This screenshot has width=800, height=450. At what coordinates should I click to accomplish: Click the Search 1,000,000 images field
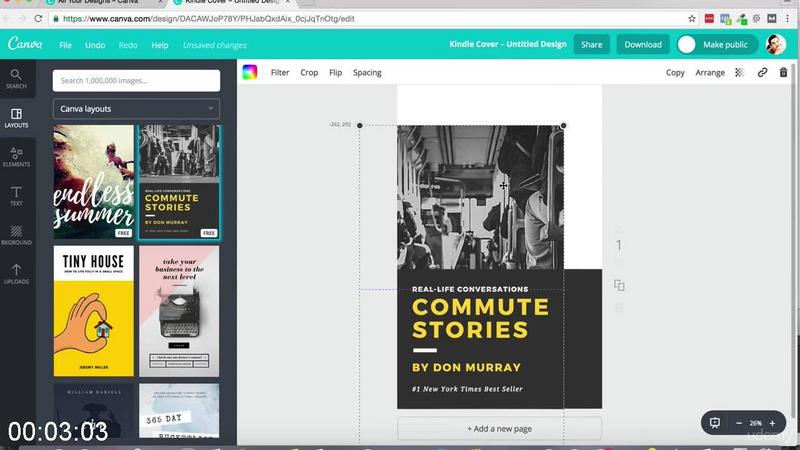pyautogui.click(x=136, y=81)
